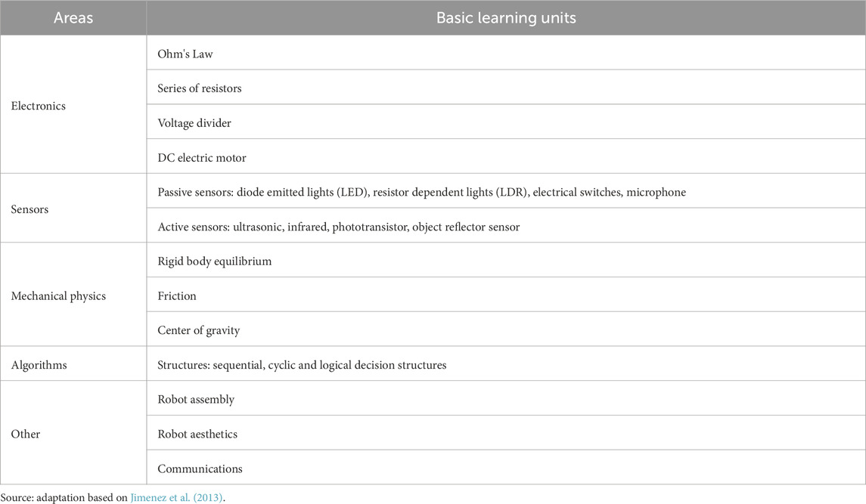
Task: Click the "Structures: sequential, cyclic" row
Action: 302,365
